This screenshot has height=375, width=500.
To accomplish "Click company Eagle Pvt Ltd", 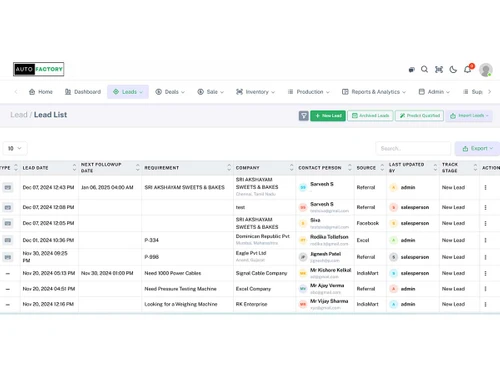I will (251, 253).
